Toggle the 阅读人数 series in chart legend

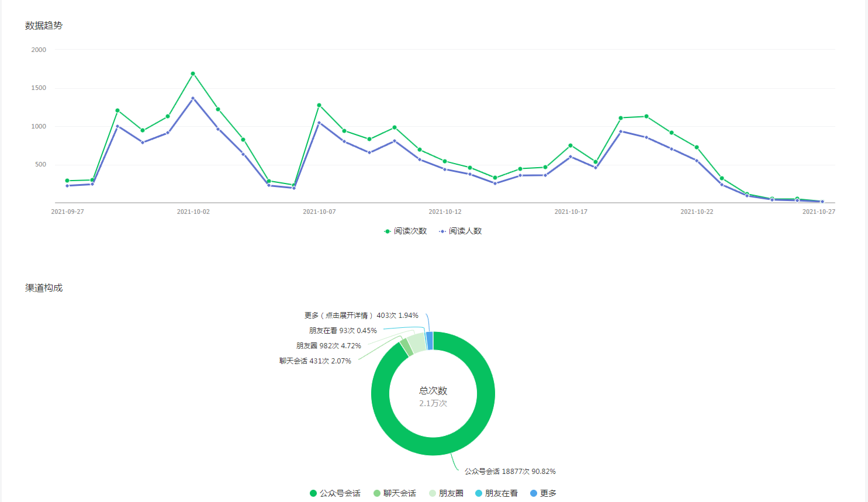tap(461, 231)
